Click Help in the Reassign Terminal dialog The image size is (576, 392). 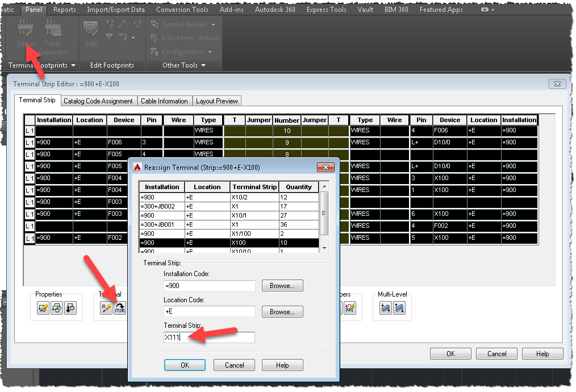point(282,365)
